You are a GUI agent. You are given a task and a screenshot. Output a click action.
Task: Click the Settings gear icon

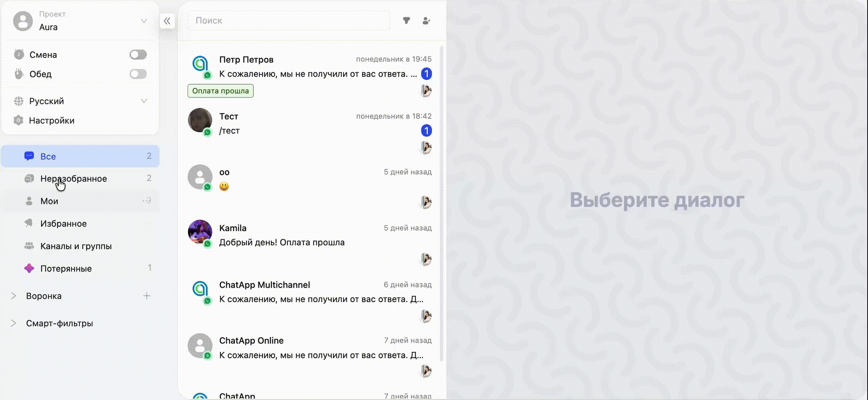click(x=18, y=120)
